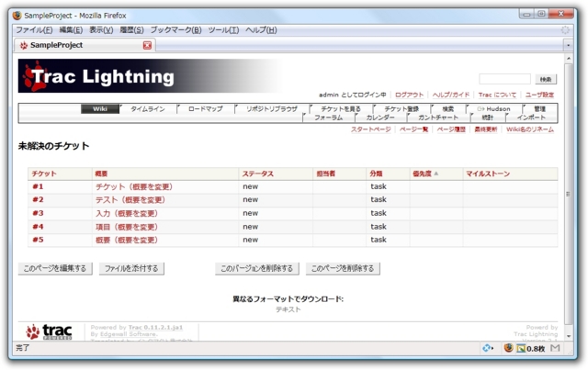Click the SampleProject tab favicon
The height and width of the screenshot is (370, 588).
pyautogui.click(x=24, y=45)
